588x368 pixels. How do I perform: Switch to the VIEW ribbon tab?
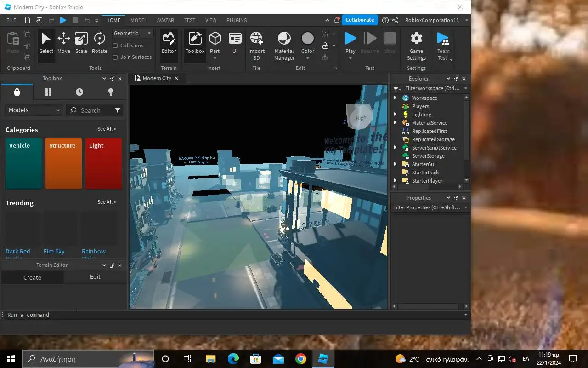(x=211, y=20)
